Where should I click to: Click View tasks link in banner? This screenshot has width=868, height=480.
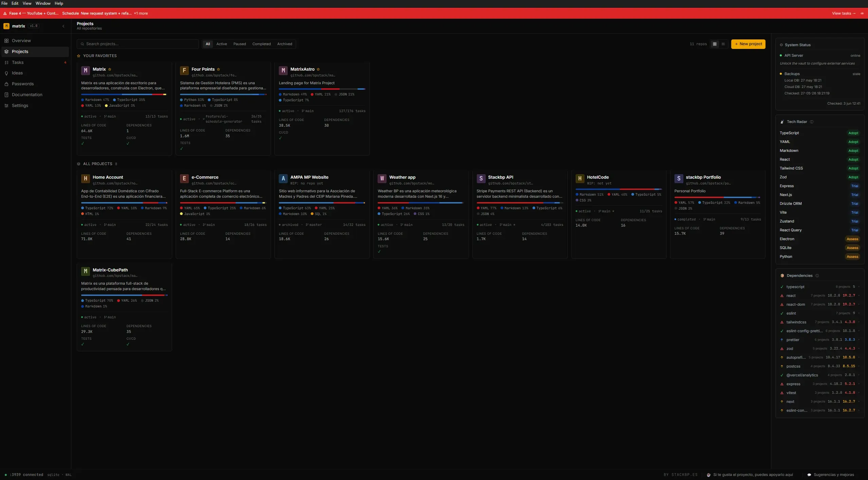[844, 14]
